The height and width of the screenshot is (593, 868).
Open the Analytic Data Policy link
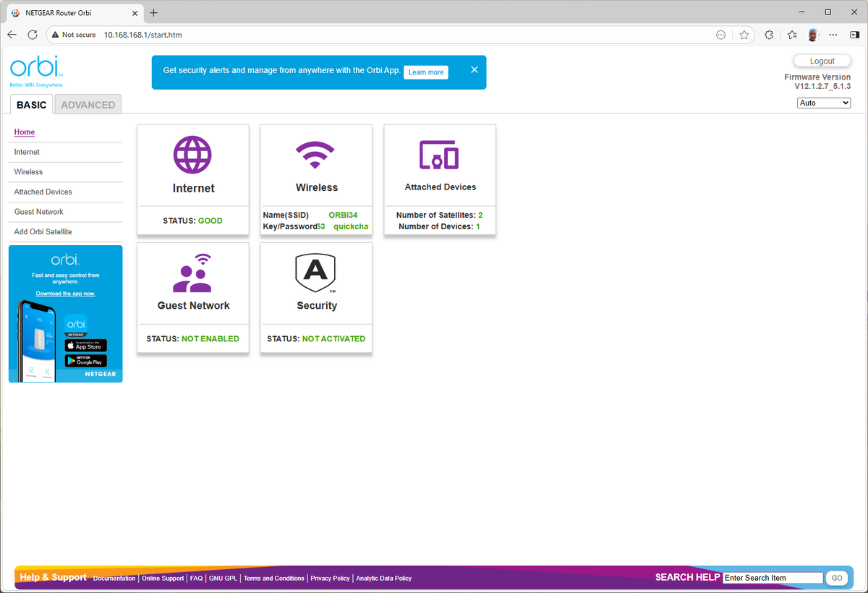383,579
